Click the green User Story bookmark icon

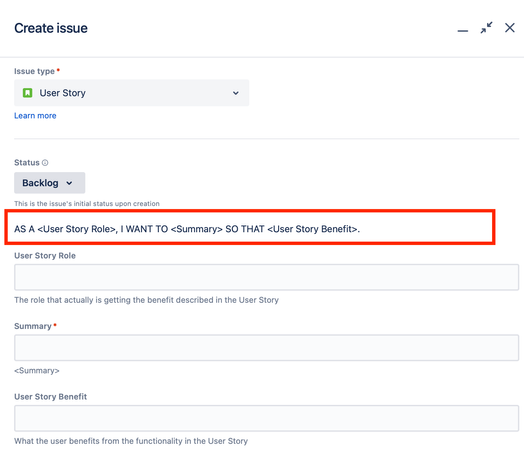point(27,93)
